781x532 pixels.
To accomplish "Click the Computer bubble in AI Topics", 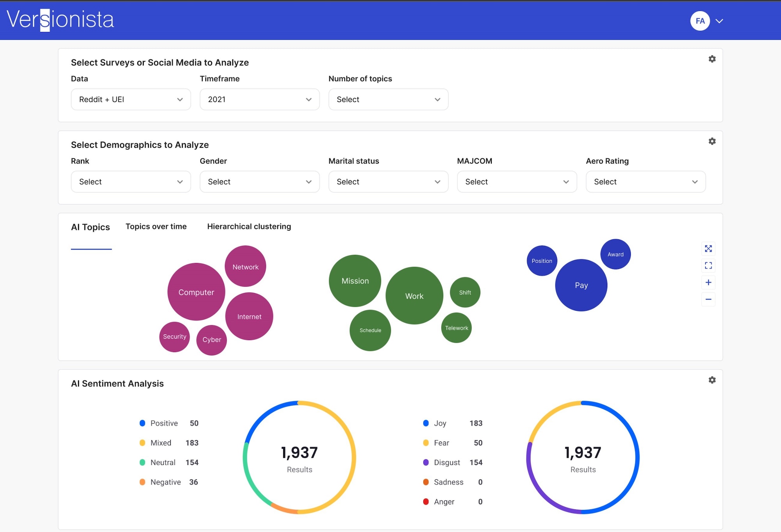I will pyautogui.click(x=197, y=291).
